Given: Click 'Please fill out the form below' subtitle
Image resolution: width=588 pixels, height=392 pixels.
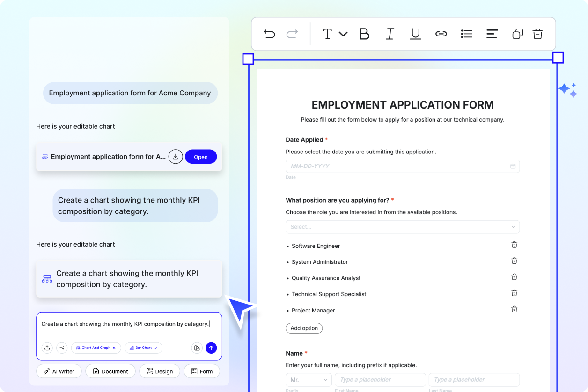Looking at the screenshot, I should click(403, 120).
